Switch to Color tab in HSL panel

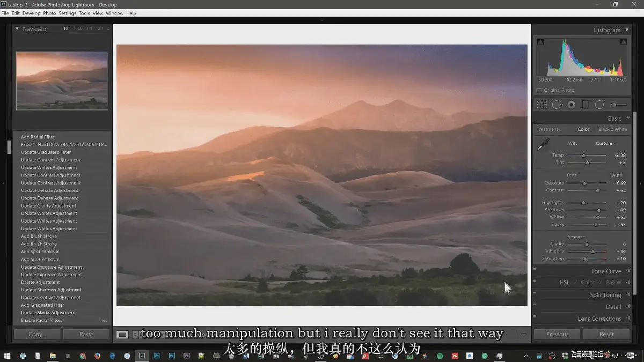588,282
